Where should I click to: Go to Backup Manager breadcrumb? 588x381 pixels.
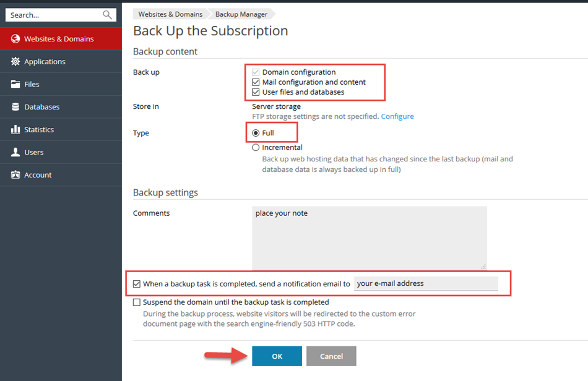point(241,14)
